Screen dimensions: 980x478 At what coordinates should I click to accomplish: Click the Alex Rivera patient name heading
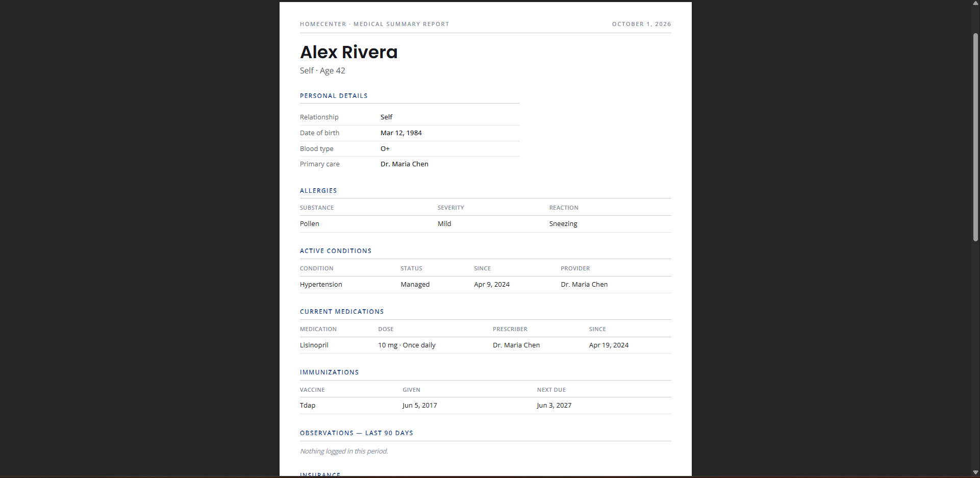click(x=348, y=52)
